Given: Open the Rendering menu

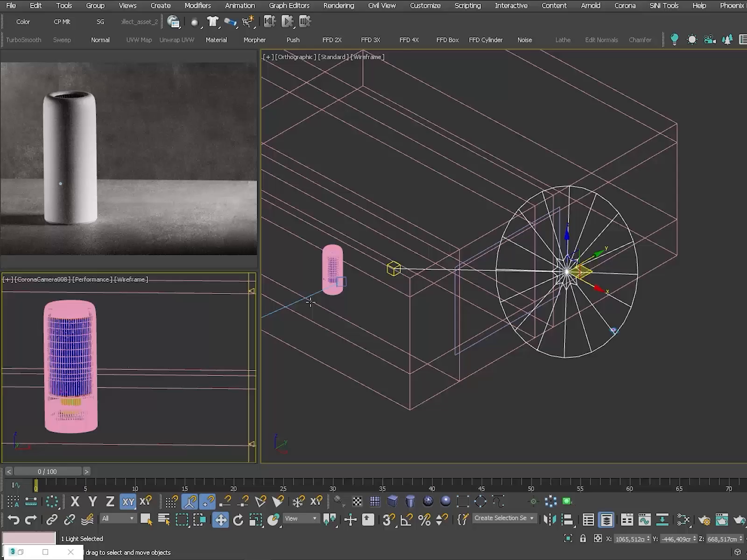Looking at the screenshot, I should (x=338, y=6).
